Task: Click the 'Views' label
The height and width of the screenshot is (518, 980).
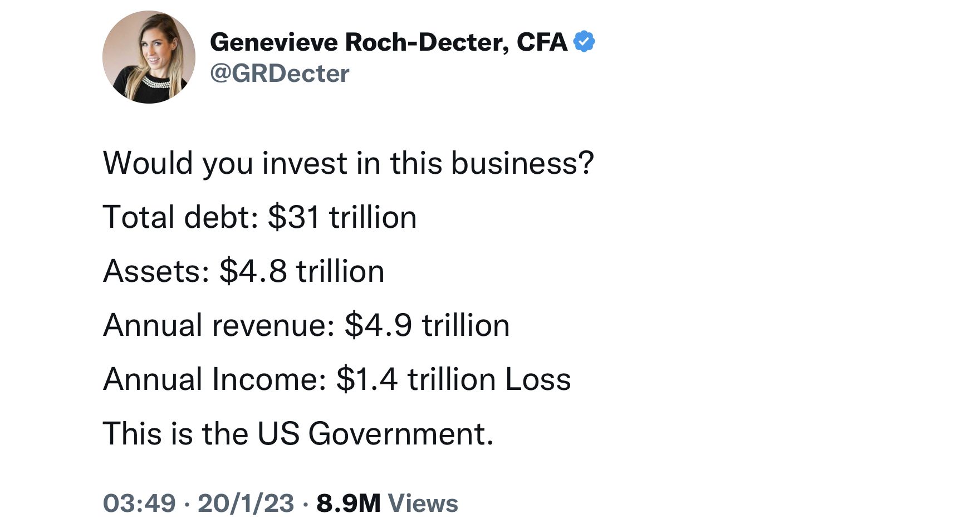Action: click(423, 504)
